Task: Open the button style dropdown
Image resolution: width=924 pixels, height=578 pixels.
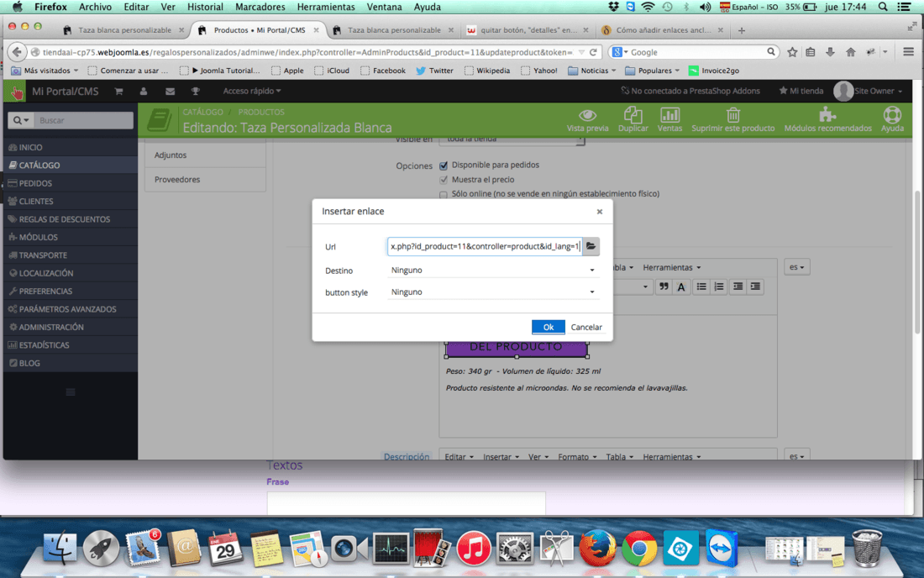Action: point(492,292)
